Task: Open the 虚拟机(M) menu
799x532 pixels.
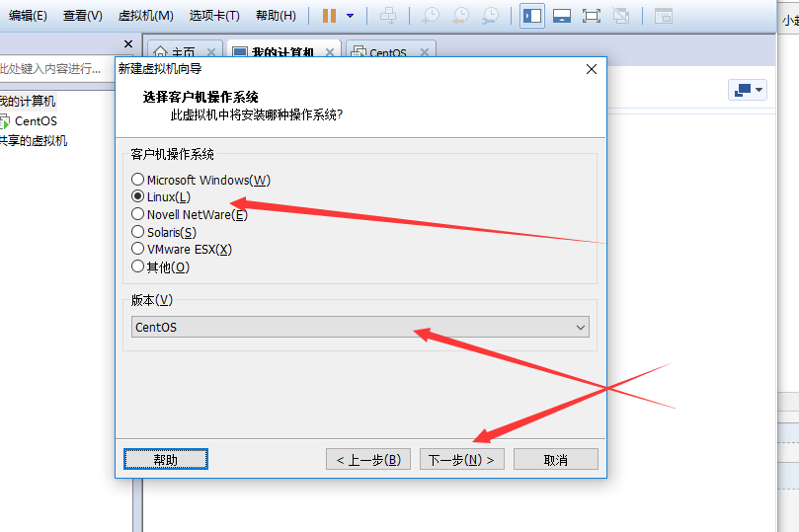Action: pyautogui.click(x=146, y=16)
